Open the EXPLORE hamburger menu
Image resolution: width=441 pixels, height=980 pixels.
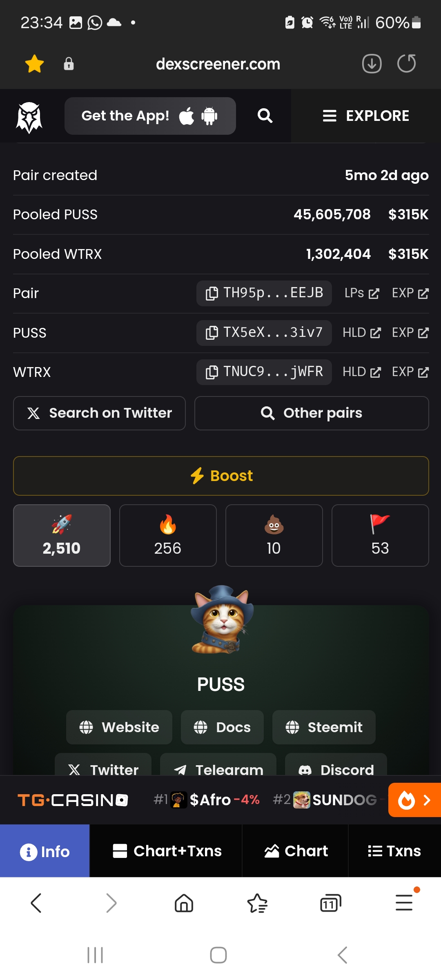[x=366, y=116]
